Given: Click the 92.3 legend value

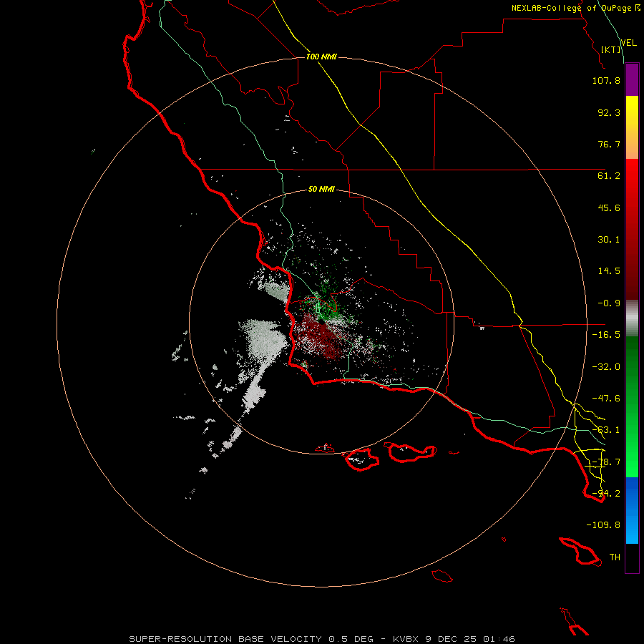Looking at the screenshot, I should pos(609,112).
